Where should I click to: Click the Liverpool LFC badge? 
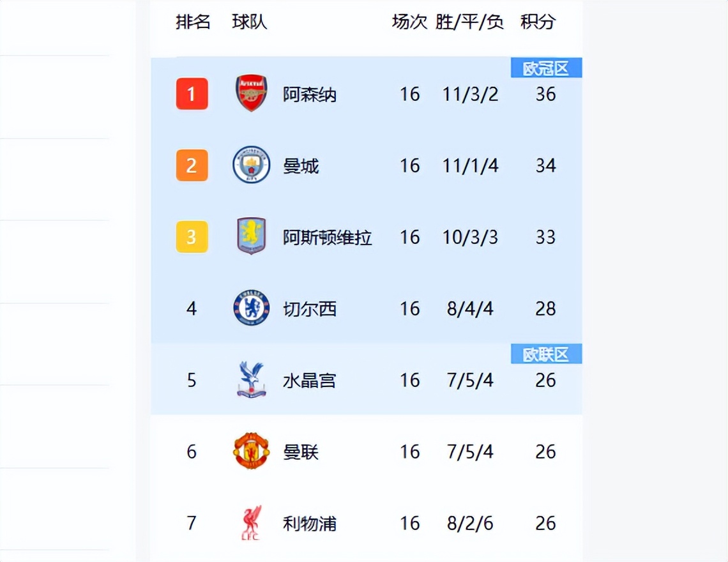coord(251,522)
